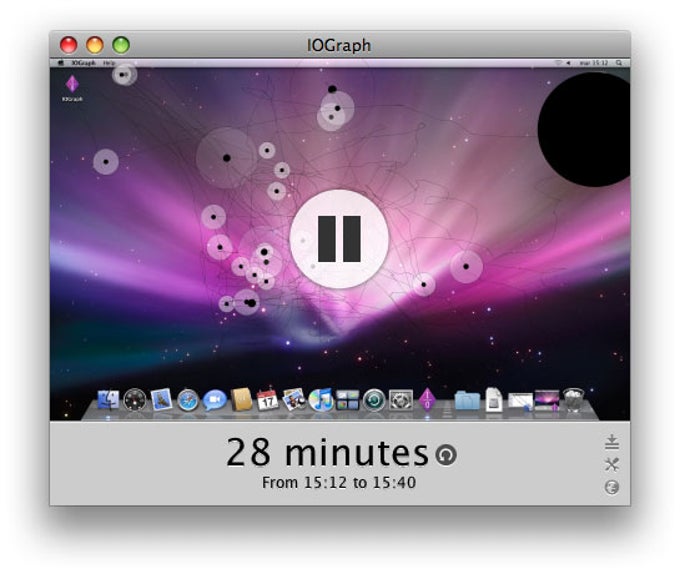Open settings via the tools icon
680x574 pixels.
(611, 464)
